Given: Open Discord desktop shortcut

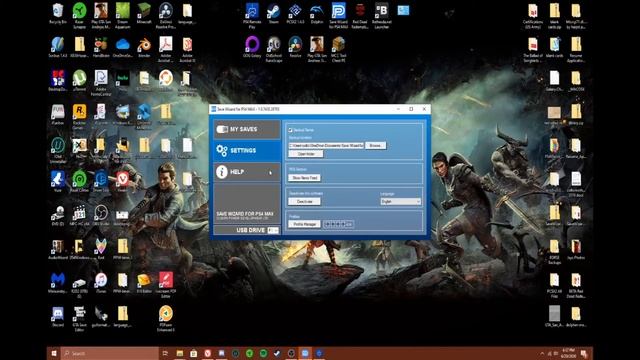Looking at the screenshot, I should click(58, 317).
